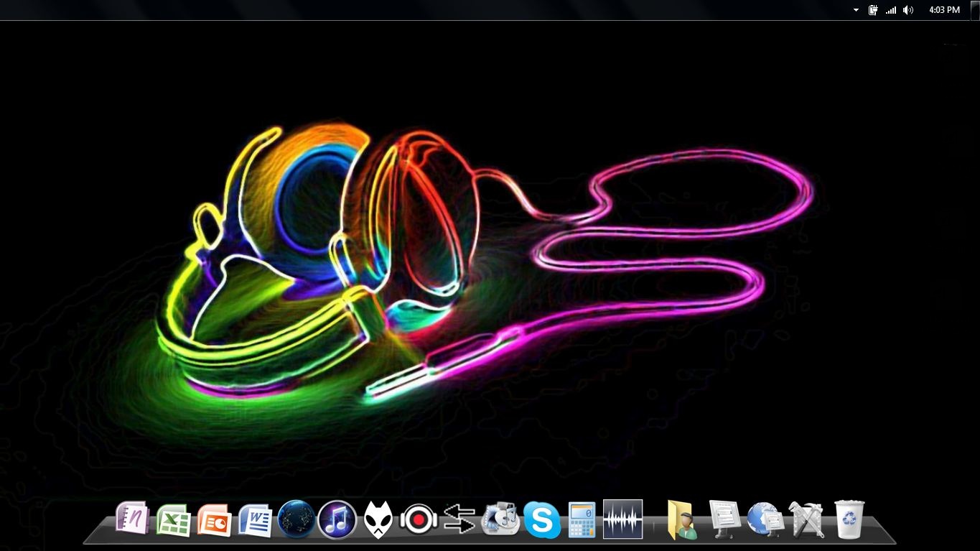Open the network globe with monitor icon
This screenshot has width=980, height=551.
point(765,519)
